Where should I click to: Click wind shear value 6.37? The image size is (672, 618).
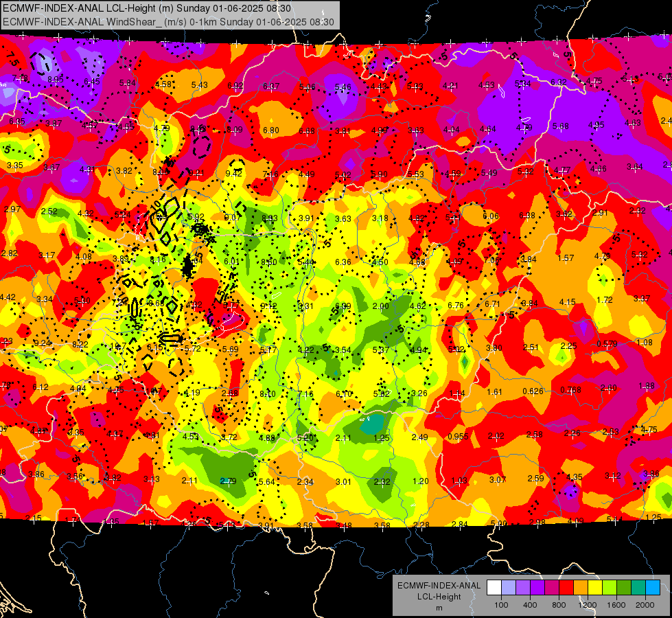pos(271,87)
